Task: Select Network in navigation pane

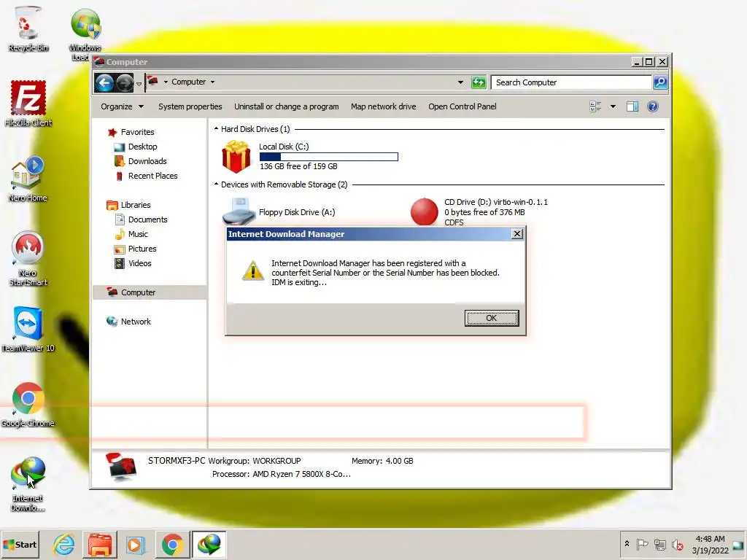Action: tap(136, 322)
